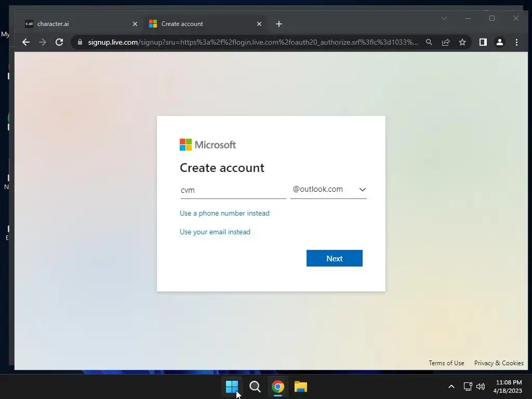Open File Explorer from taskbar
This screenshot has width=532, height=399.
pyautogui.click(x=301, y=387)
